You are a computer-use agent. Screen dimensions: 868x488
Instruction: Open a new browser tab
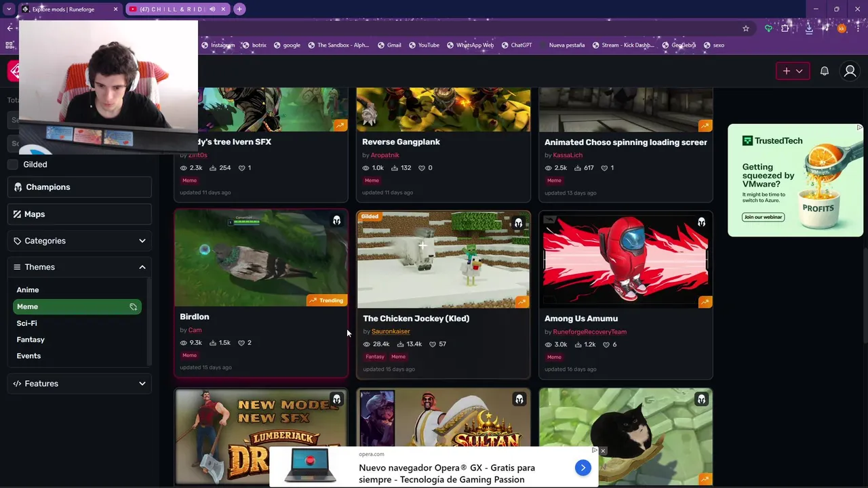click(239, 9)
